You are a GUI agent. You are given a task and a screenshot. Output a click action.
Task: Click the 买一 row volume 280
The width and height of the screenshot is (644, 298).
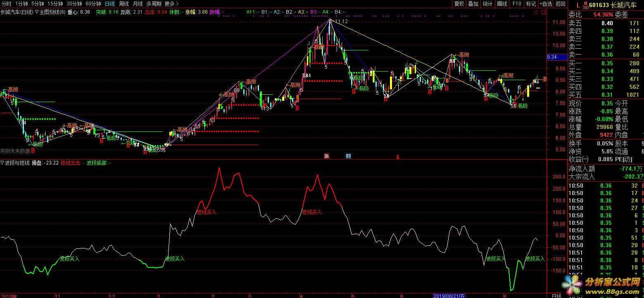634,63
